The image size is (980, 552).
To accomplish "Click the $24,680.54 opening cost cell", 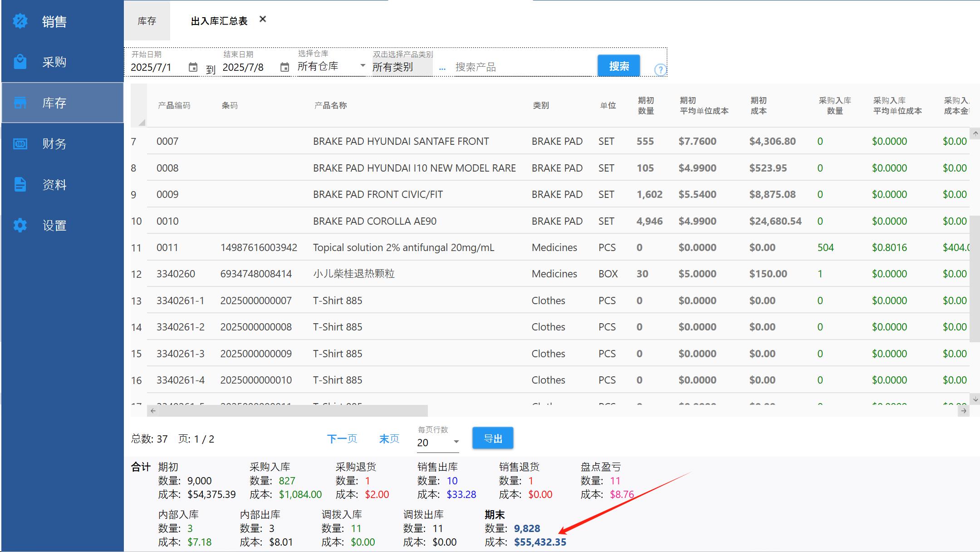I will pos(775,221).
